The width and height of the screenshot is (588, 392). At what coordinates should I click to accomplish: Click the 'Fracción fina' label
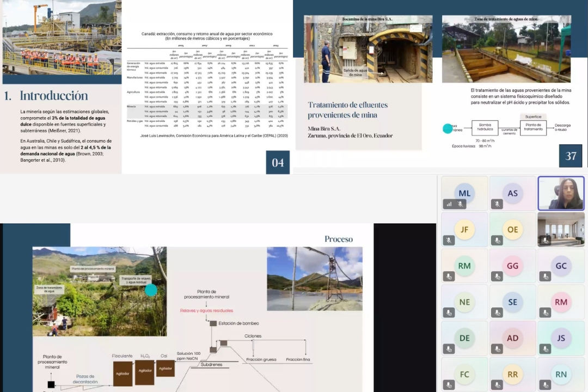coord(298,359)
